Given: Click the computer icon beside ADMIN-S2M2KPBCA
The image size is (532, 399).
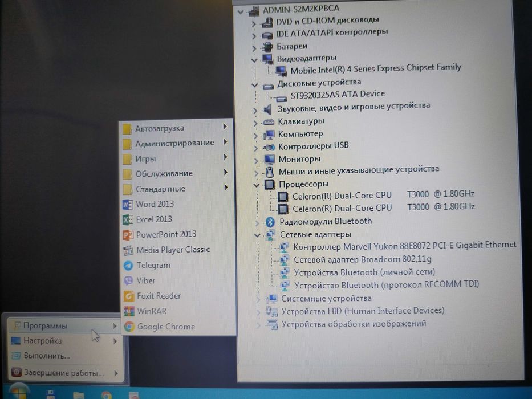Looking at the screenshot, I should [254, 11].
